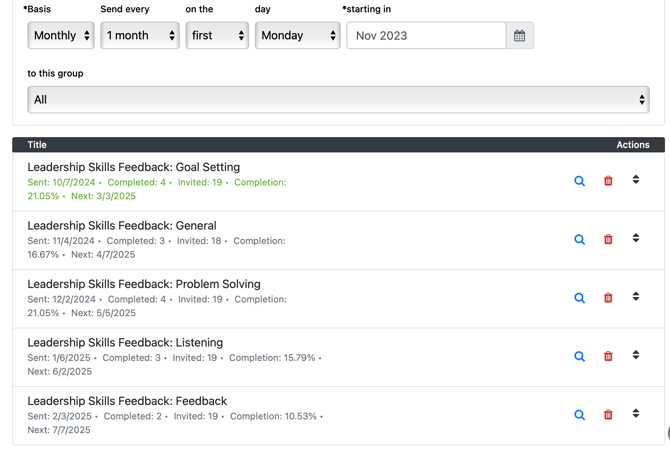Viewport: 670px width, 449px height.
Task: Open magnifier for the Feedback survey
Action: [x=579, y=415]
